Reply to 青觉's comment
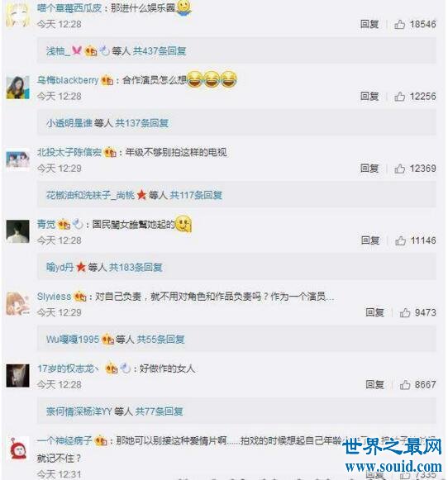 coord(370,240)
